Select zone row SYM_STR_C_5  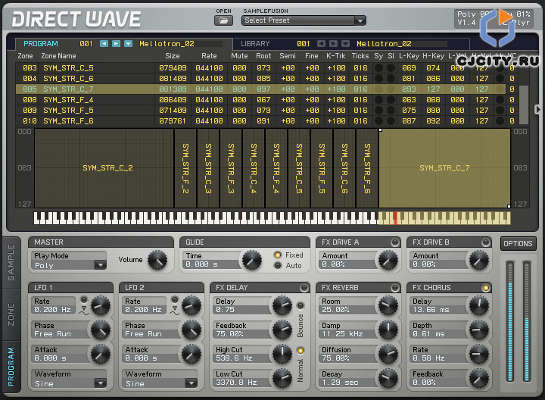point(266,68)
